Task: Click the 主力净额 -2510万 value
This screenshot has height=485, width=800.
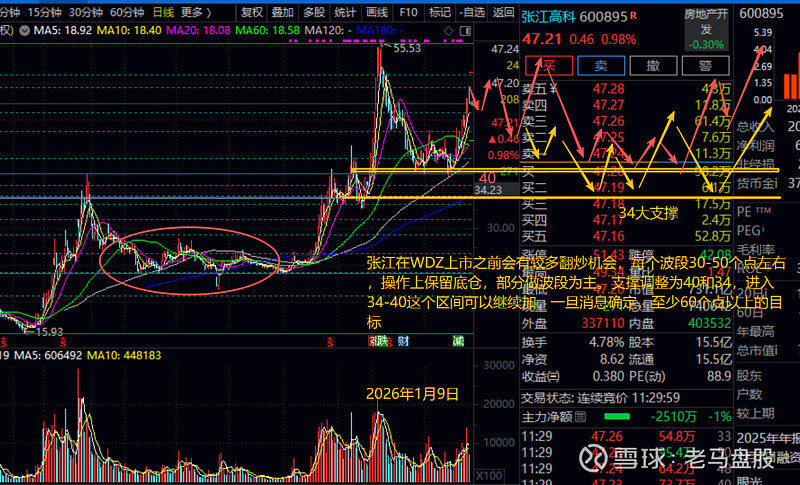Action: click(673, 417)
